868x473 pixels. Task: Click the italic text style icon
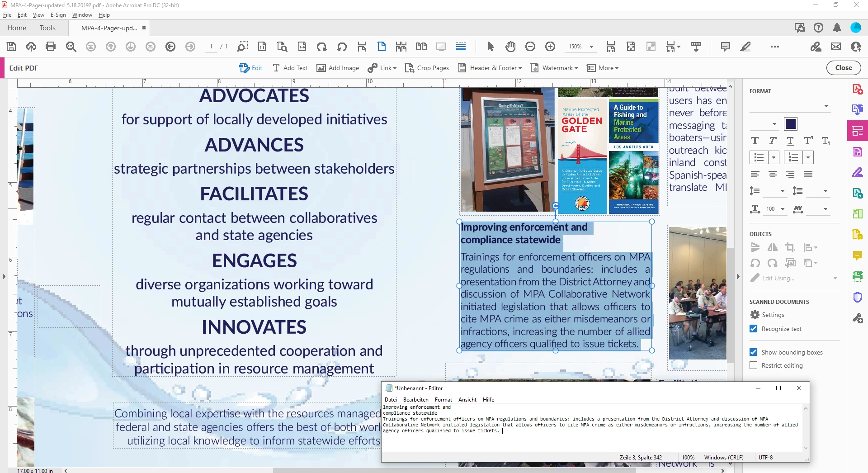click(773, 141)
